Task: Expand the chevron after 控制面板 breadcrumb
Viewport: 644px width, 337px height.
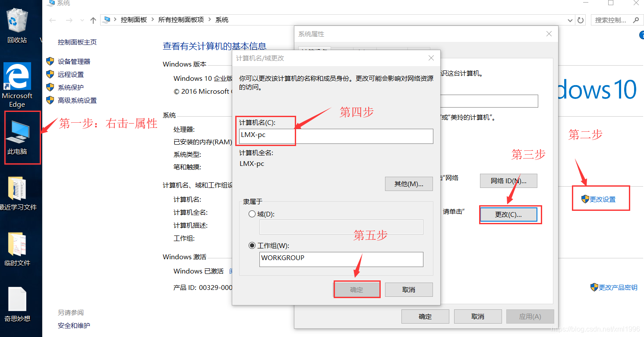Action: point(152,20)
